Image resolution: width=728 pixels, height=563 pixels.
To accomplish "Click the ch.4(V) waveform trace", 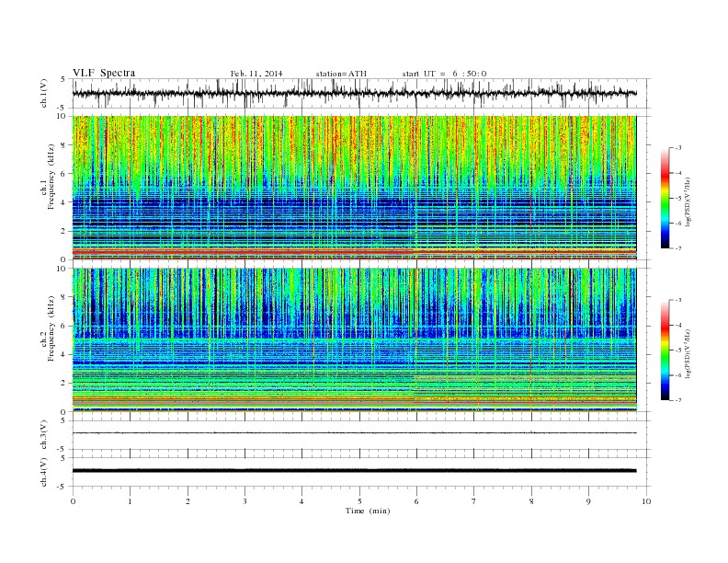I will click(354, 471).
